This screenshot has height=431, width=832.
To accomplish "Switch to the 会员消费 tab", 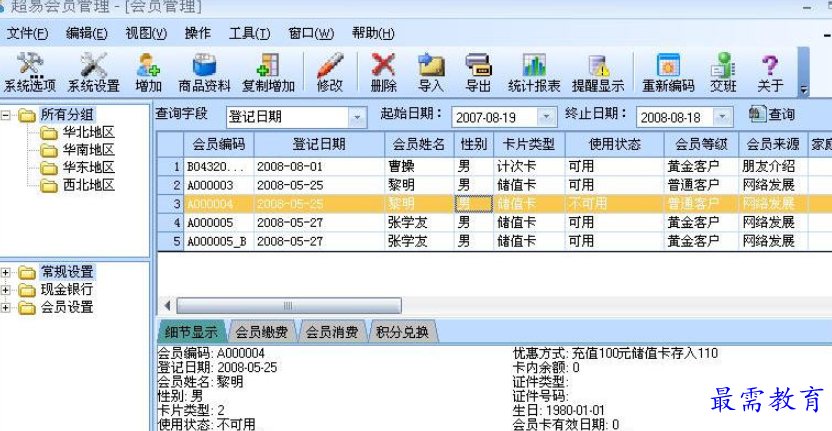I will click(x=332, y=332).
